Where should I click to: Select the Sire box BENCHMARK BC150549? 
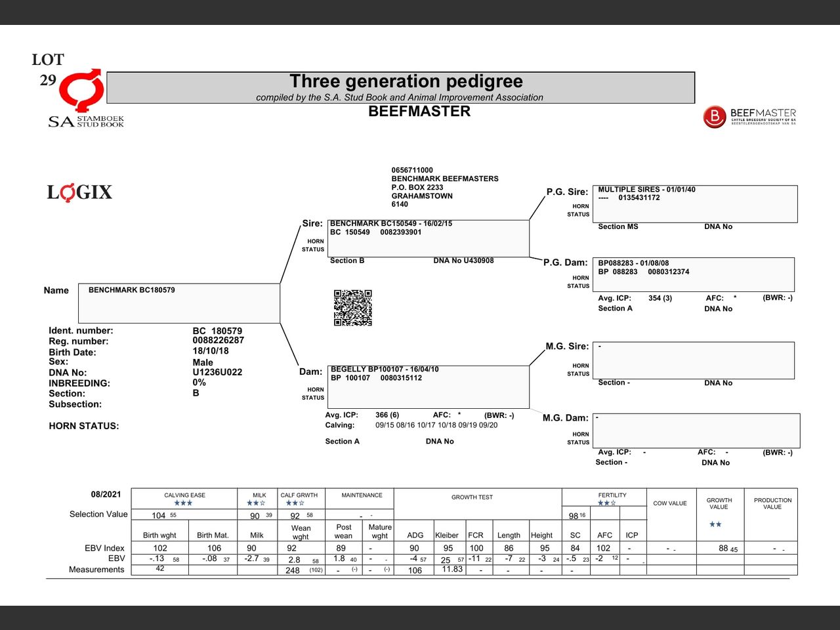(428, 238)
